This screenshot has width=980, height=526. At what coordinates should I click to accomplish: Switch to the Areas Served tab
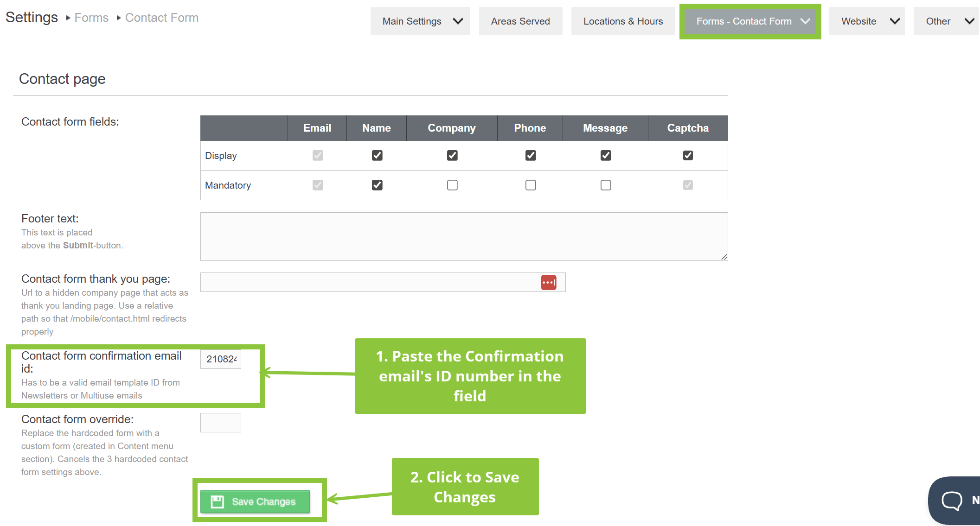pyautogui.click(x=520, y=21)
